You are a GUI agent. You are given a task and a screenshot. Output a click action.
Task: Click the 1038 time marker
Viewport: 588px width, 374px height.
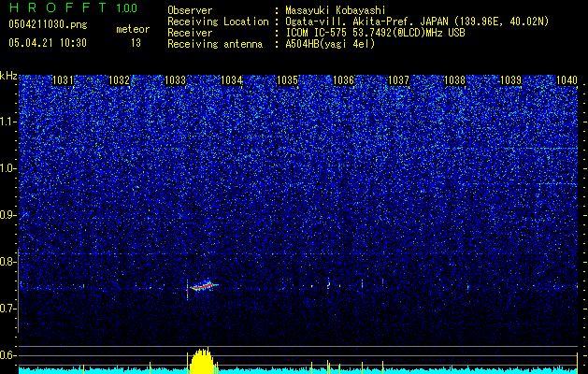[x=454, y=80]
